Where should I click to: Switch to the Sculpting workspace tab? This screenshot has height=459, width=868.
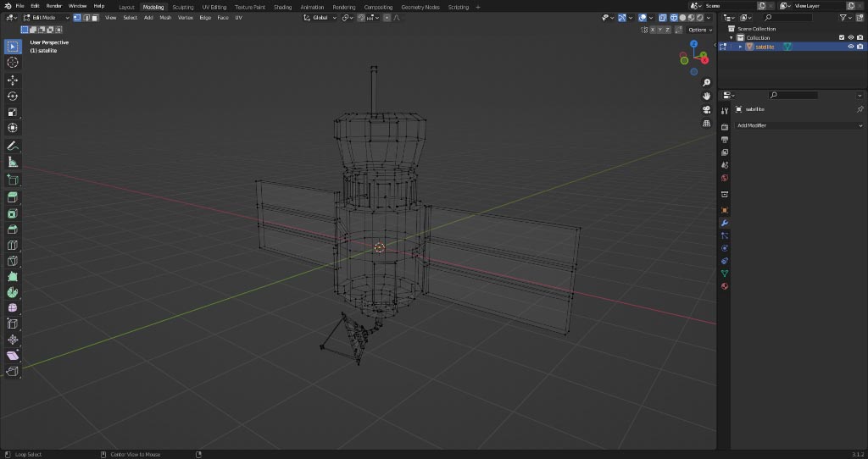[183, 7]
